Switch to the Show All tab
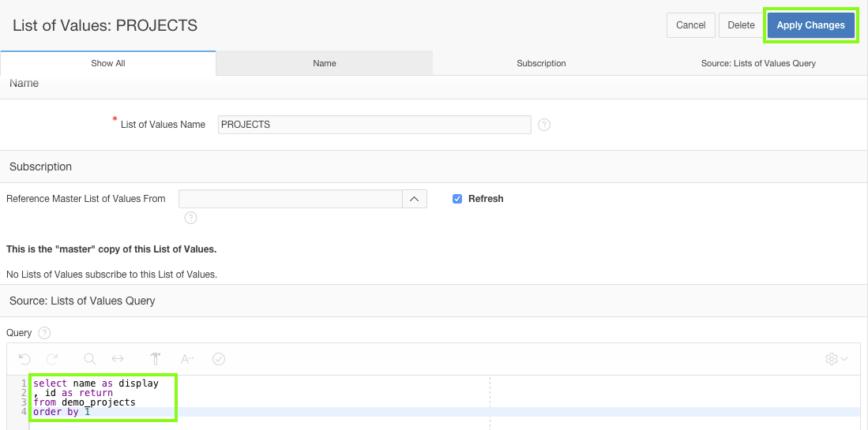Image resolution: width=868 pixels, height=430 pixels. (x=108, y=63)
